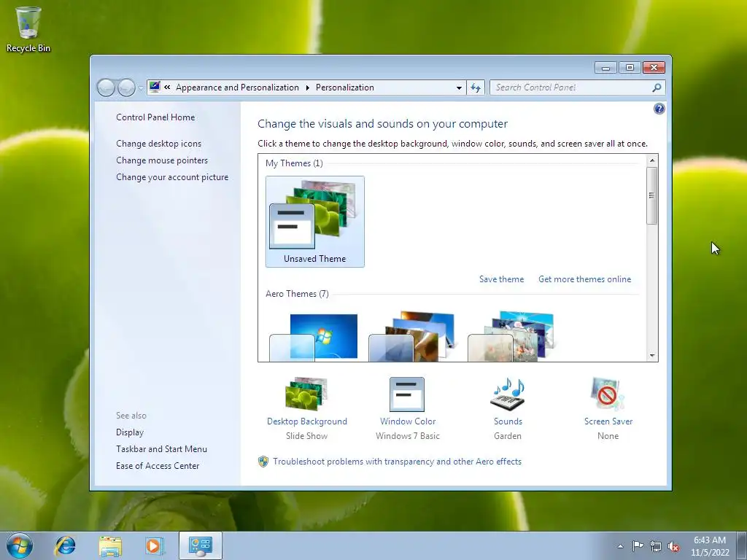Viewport: 747px width, 560px height.
Task: Click the clock showing 6:43 AM
Action: [709, 545]
